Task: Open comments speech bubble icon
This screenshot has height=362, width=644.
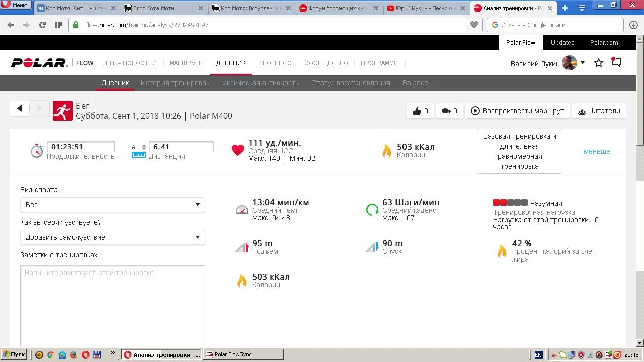Action: click(x=446, y=111)
